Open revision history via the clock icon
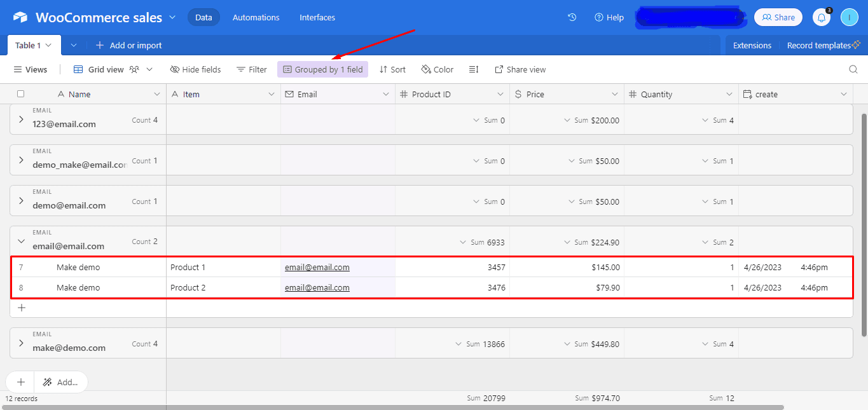The height and width of the screenshot is (410, 868). (x=572, y=17)
